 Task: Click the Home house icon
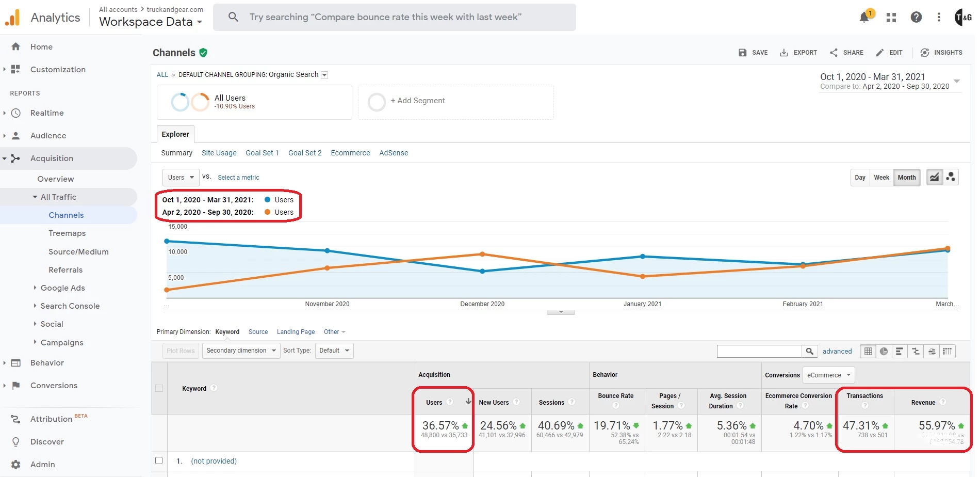[x=16, y=46]
